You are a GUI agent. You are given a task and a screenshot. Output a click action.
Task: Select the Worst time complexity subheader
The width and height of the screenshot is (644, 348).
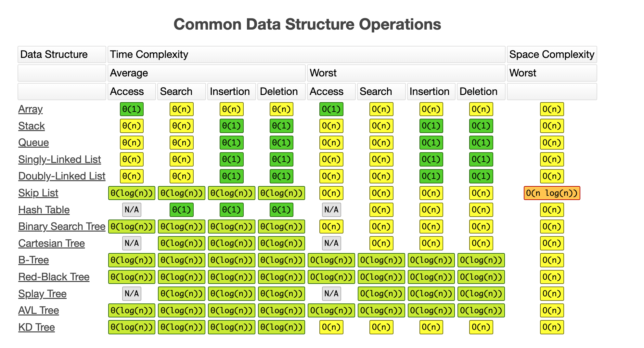coord(406,73)
